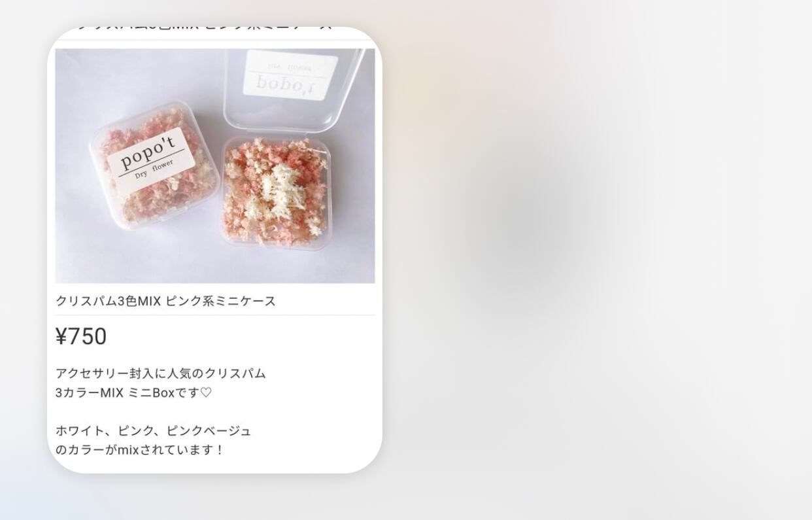The image size is (812, 520).
Task: Select the ¥750 price
Action: (81, 336)
